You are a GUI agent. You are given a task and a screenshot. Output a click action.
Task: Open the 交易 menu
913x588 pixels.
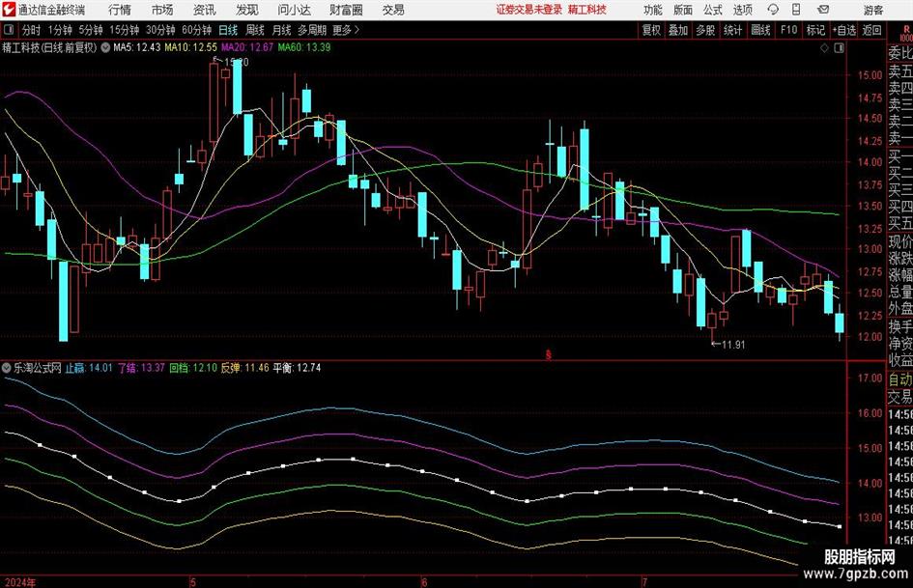(393, 10)
